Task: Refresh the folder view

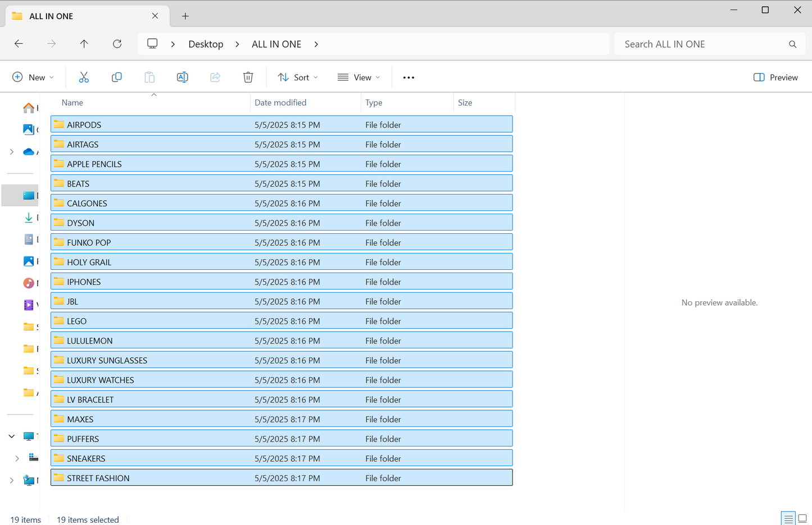Action: 117,44
